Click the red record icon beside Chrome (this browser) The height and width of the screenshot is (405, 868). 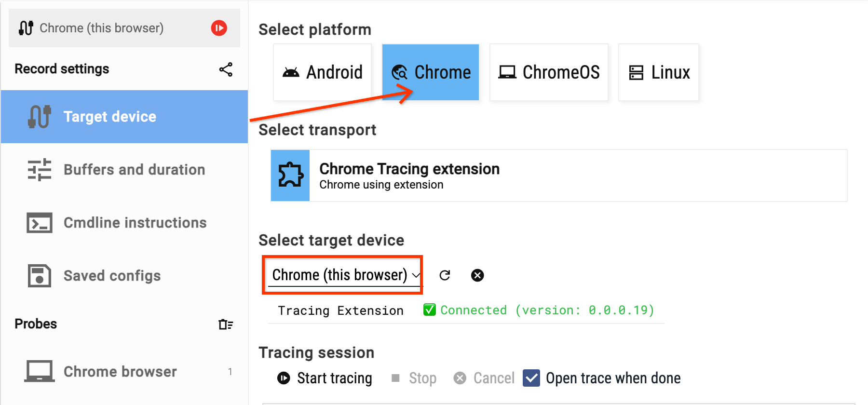point(219,28)
